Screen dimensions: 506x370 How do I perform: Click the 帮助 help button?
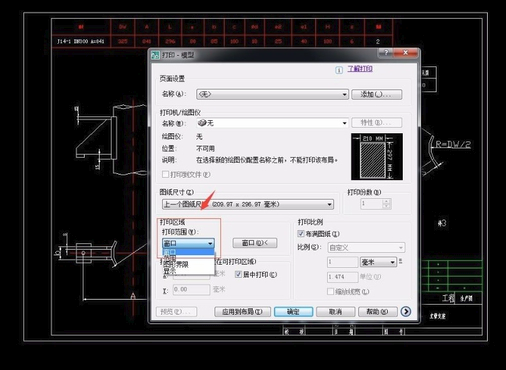378,312
